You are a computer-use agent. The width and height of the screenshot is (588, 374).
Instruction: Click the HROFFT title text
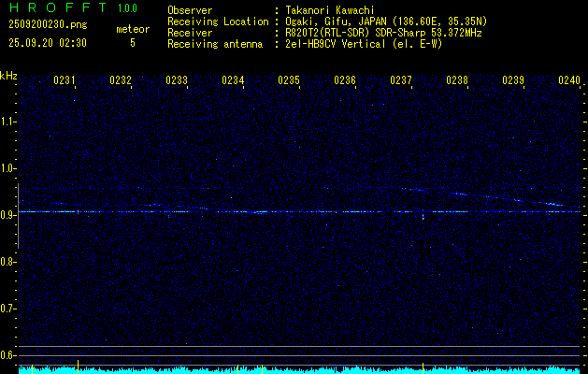(58, 7)
